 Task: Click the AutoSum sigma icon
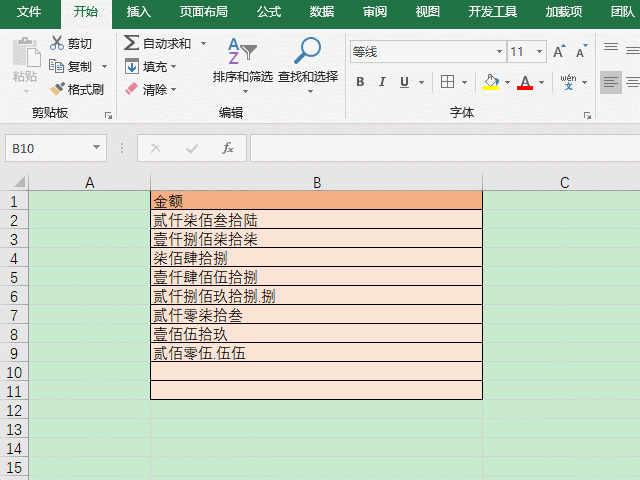click(131, 43)
